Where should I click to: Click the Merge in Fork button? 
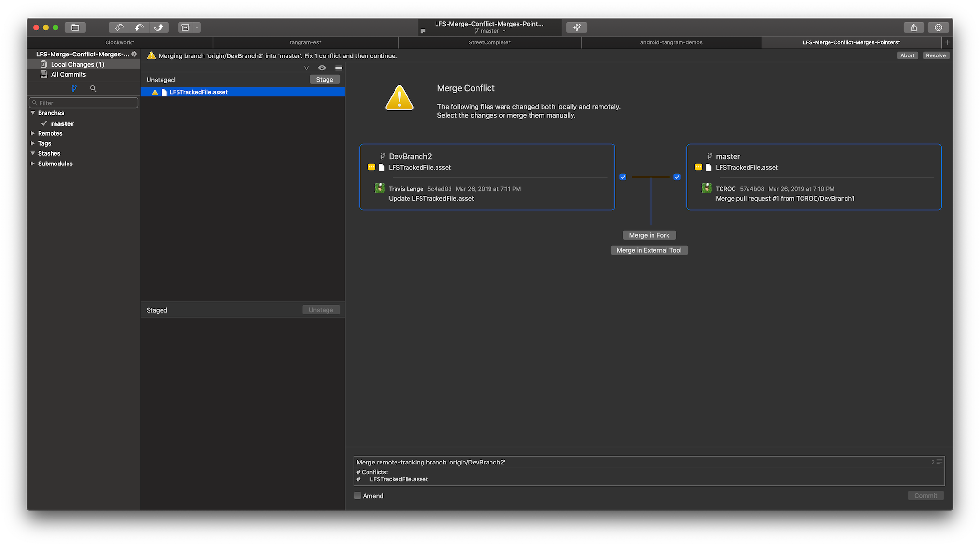tap(649, 235)
